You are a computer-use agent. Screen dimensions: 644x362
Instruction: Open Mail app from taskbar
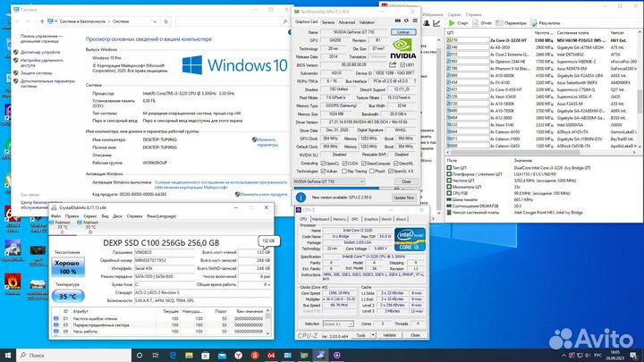(222, 355)
